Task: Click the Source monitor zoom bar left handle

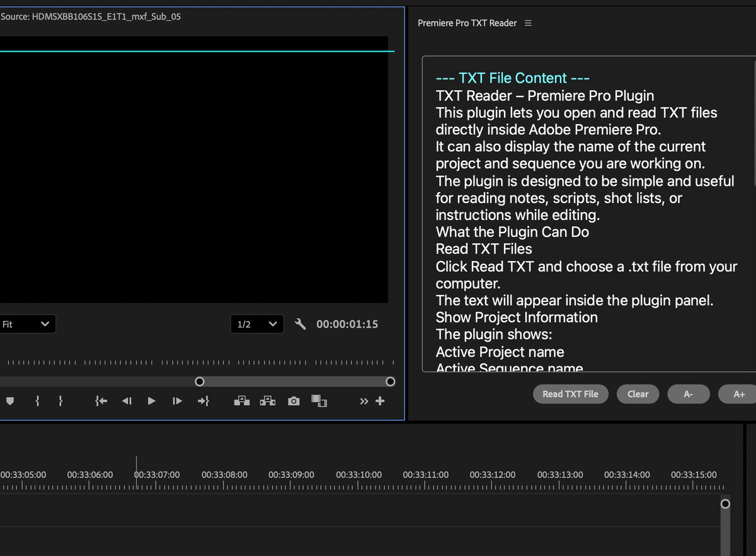Action: point(200,381)
